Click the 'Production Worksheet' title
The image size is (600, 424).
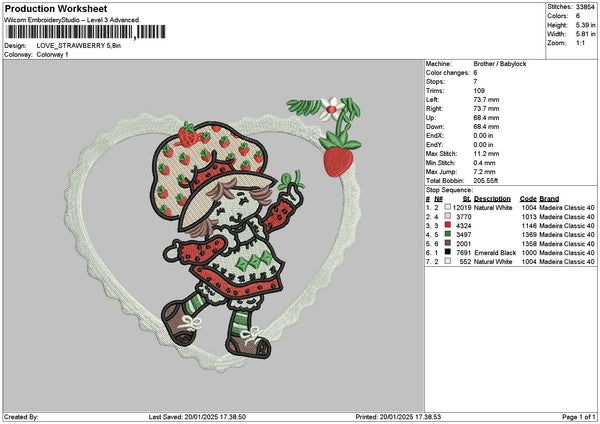[56, 8]
